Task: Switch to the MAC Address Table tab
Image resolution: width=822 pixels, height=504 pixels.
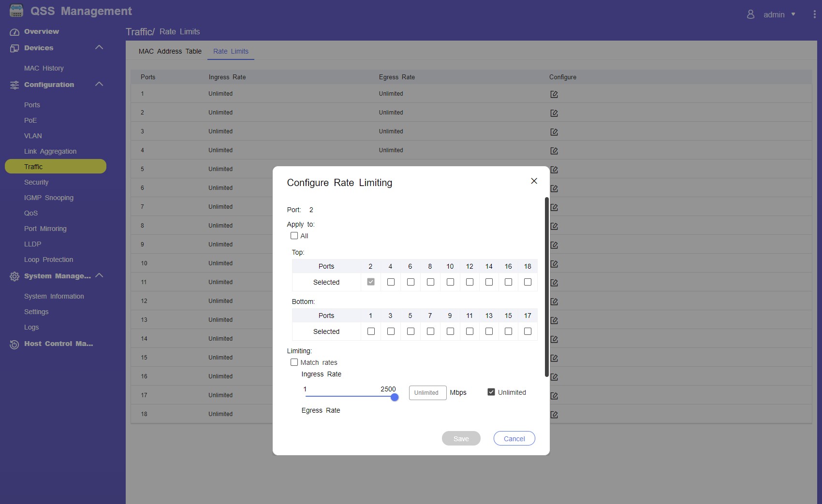Action: pyautogui.click(x=170, y=51)
